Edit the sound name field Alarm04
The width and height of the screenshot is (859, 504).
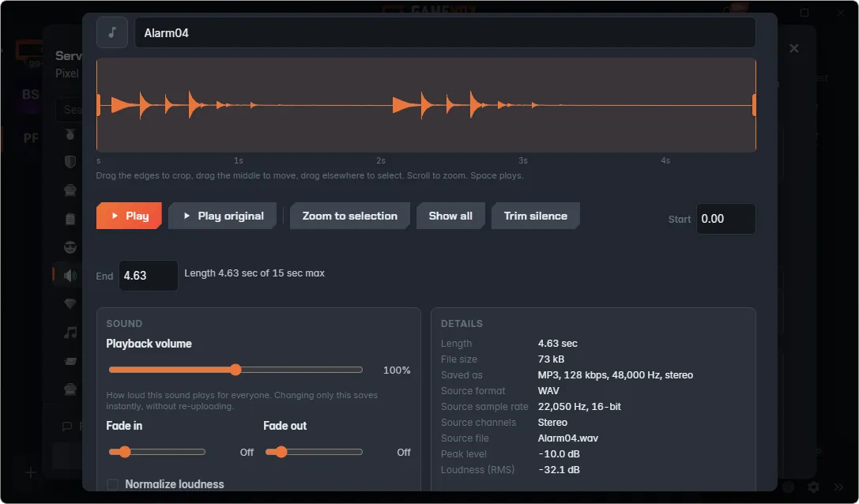click(x=445, y=33)
